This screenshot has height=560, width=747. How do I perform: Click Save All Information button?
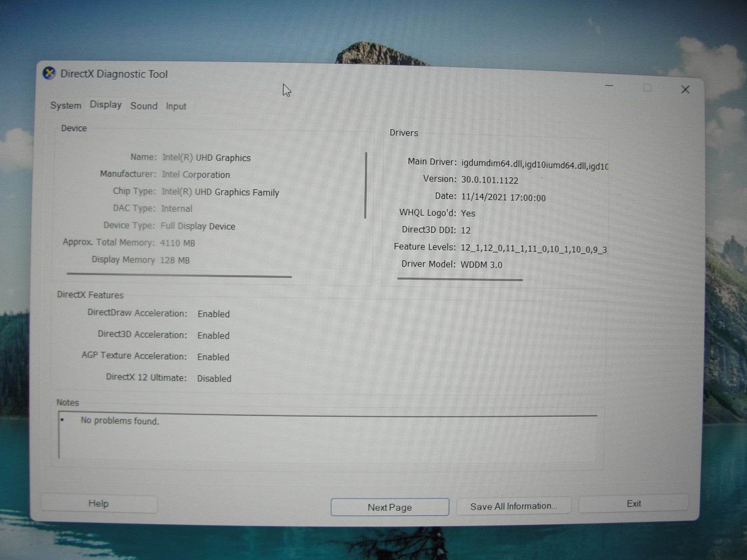pyautogui.click(x=514, y=505)
